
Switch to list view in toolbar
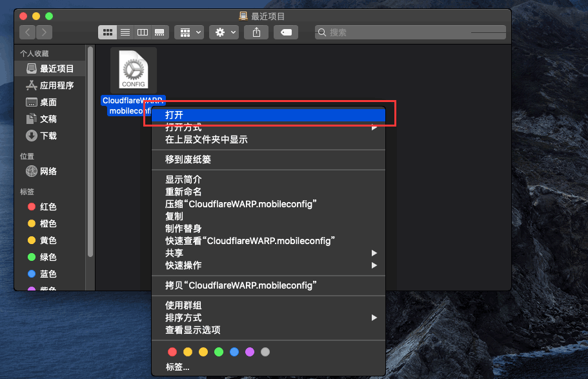pos(125,32)
